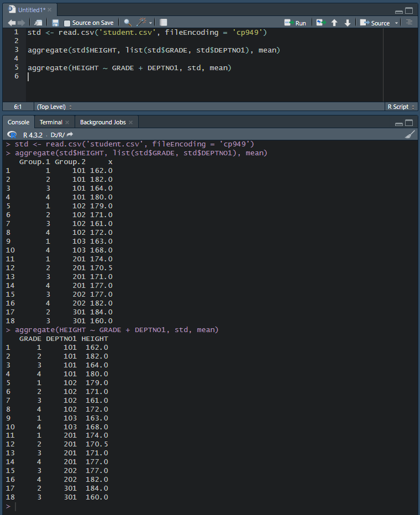
Task: Click value 184.0 in first output
Action: (101, 312)
